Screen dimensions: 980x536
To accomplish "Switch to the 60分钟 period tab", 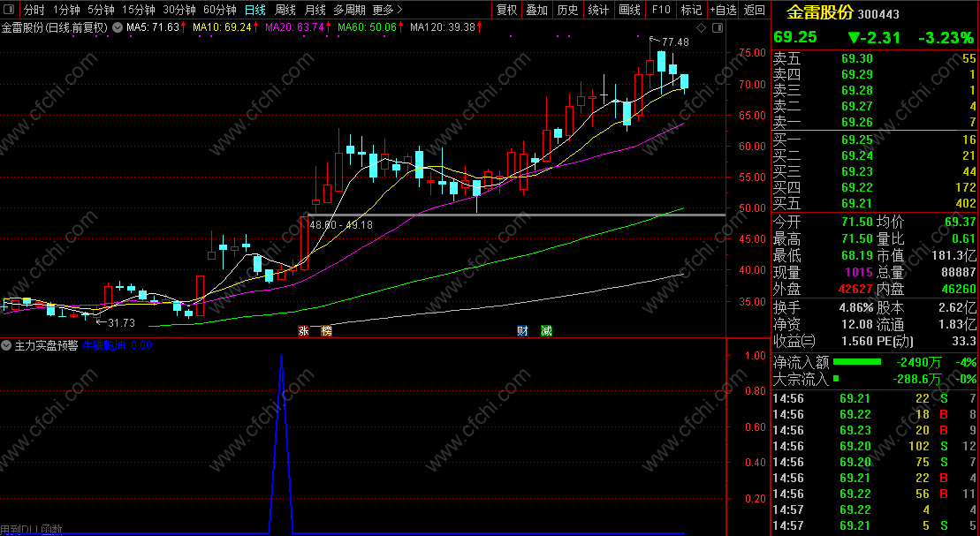I will [220, 10].
